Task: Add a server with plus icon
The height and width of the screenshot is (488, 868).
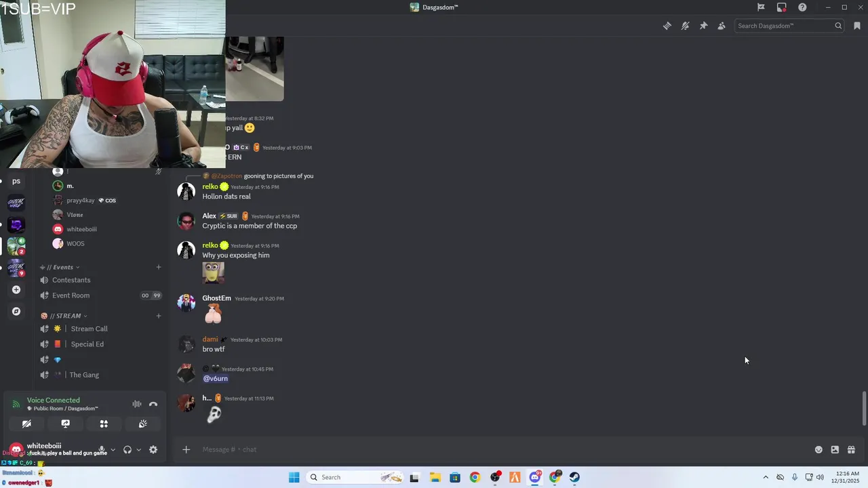Action: [16, 290]
